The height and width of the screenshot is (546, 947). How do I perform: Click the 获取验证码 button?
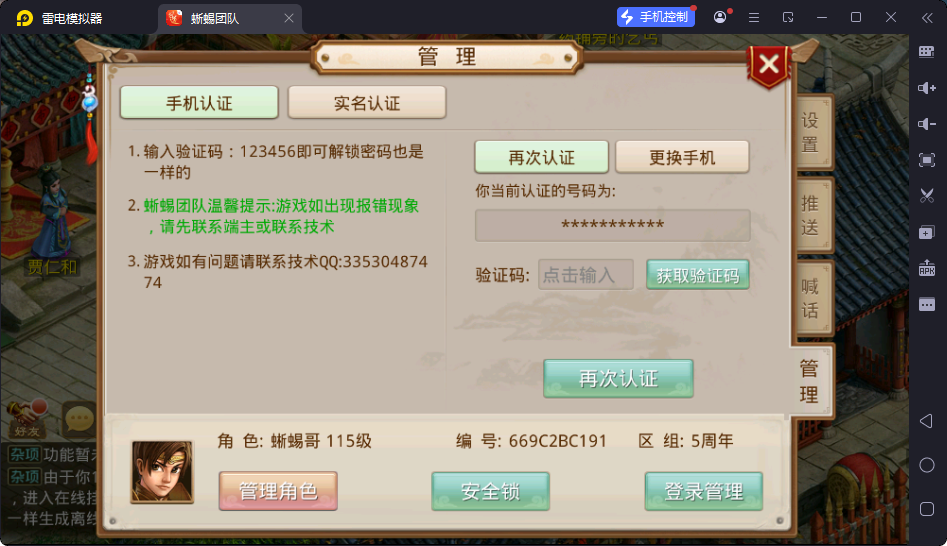(x=698, y=275)
